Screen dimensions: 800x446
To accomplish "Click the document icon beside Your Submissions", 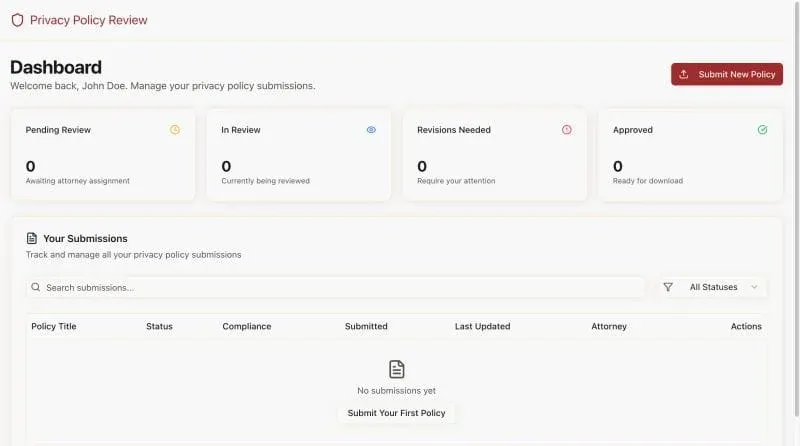I will [x=32, y=238].
